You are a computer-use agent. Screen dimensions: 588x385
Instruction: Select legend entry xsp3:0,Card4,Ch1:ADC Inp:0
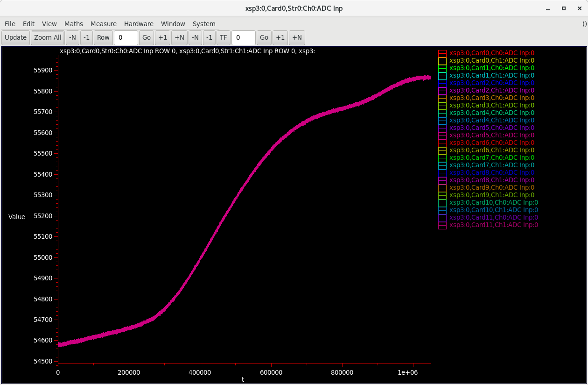tap(492, 120)
